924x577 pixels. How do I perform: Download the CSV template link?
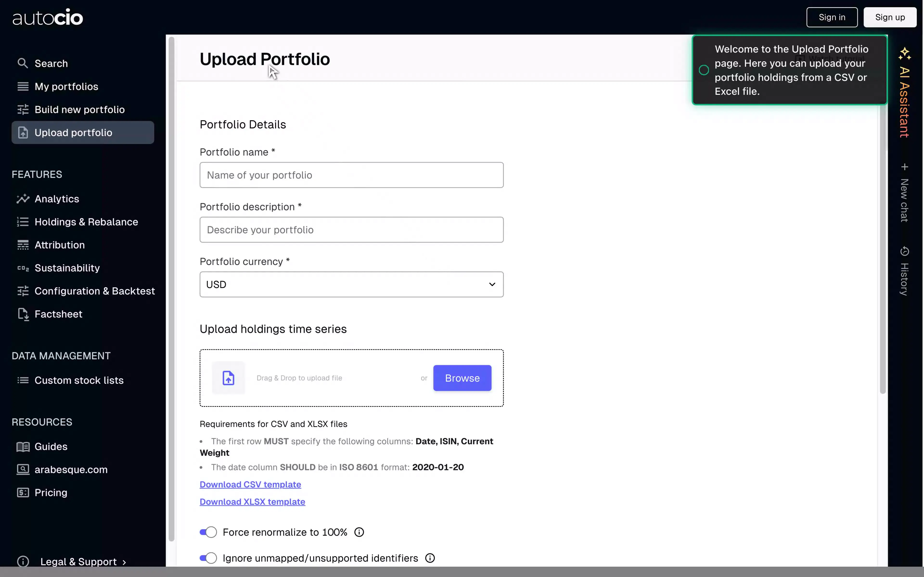(250, 484)
